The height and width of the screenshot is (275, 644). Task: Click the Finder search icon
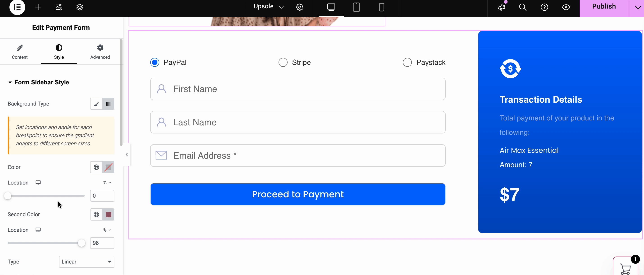[522, 7]
